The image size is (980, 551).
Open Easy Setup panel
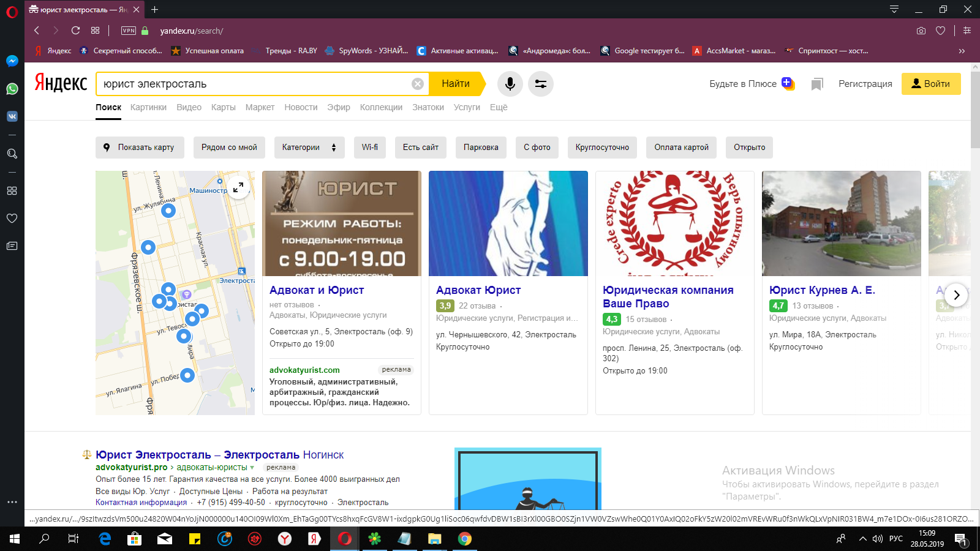tap(967, 31)
